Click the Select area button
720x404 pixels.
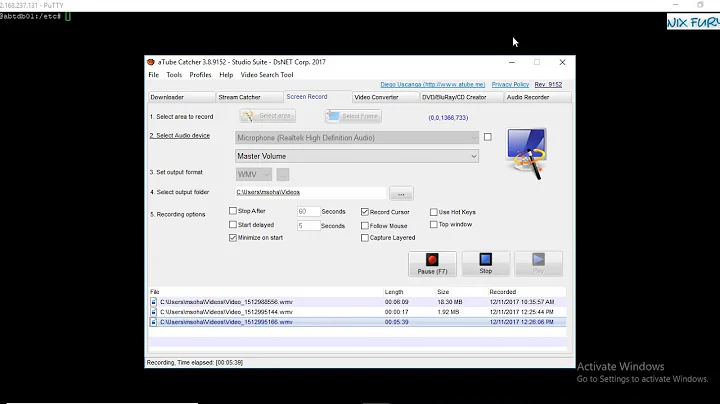click(x=267, y=116)
